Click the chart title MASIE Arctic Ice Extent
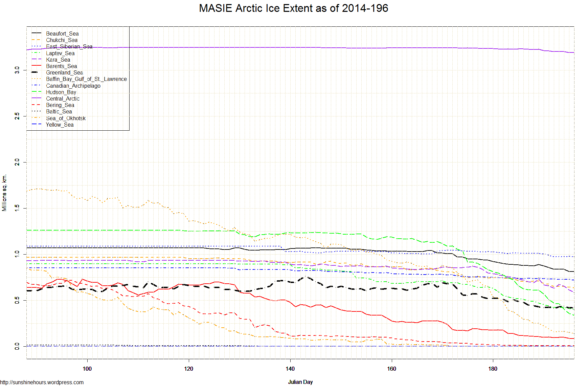Screen dimensions: 588x392 (293, 8)
